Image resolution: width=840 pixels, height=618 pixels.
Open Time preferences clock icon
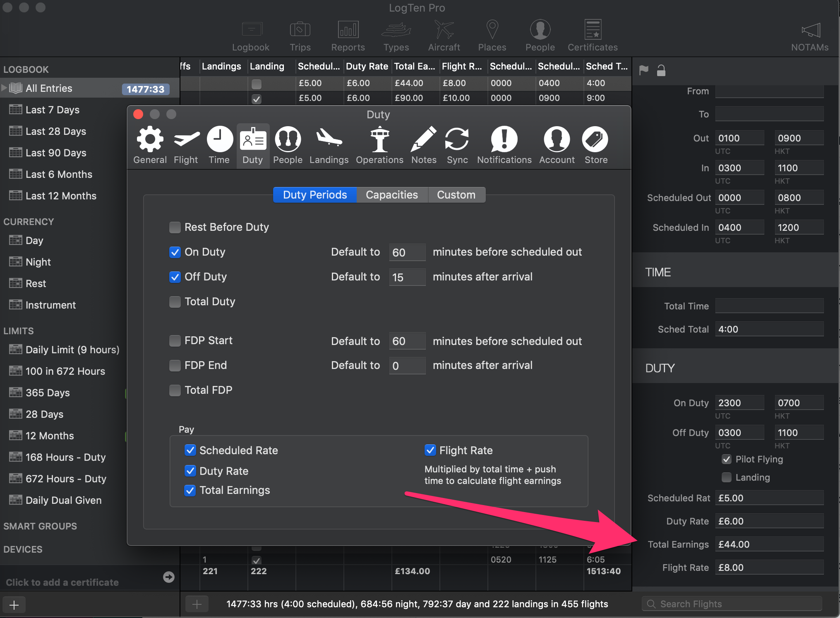point(220,139)
